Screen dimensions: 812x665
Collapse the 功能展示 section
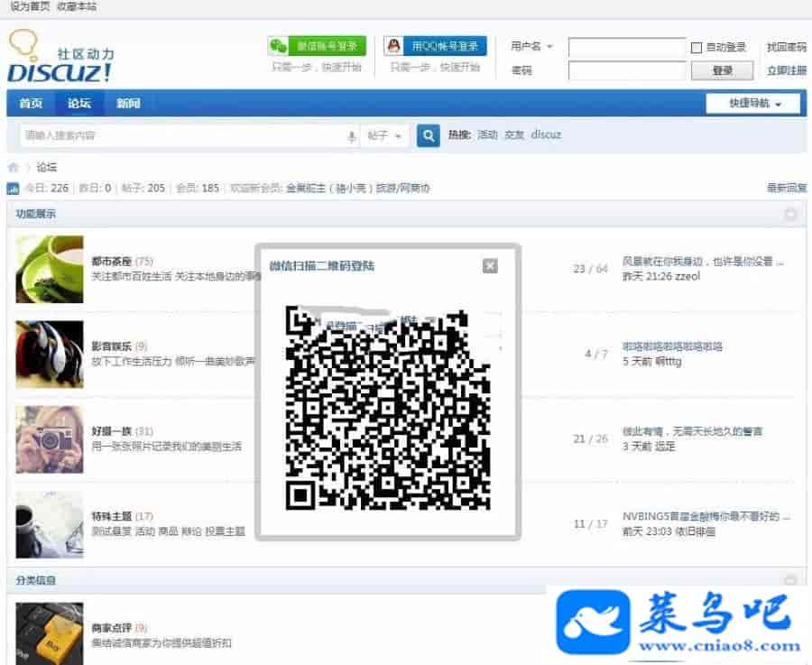pyautogui.click(x=790, y=214)
